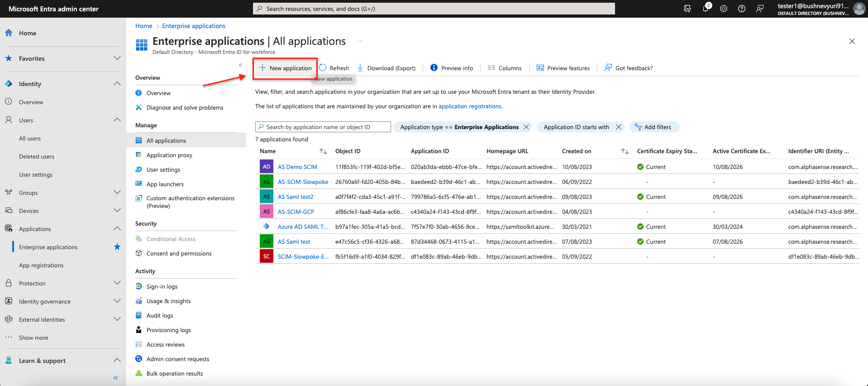868x386 pixels.
Task: Click the Bulk operation results icon
Action: point(139,373)
